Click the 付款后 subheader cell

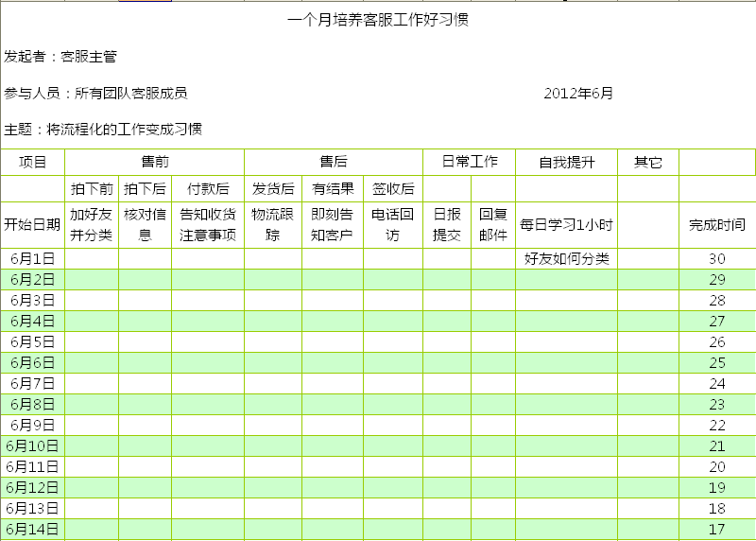point(208,189)
